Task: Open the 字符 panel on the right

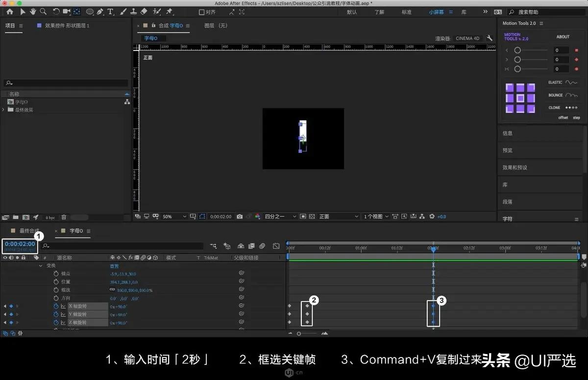Action: [x=508, y=218]
